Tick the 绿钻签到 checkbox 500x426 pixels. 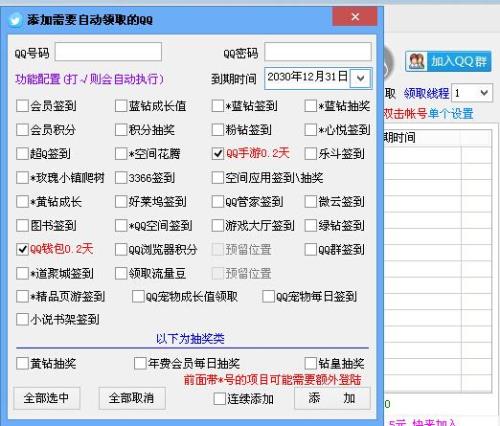click(310, 226)
